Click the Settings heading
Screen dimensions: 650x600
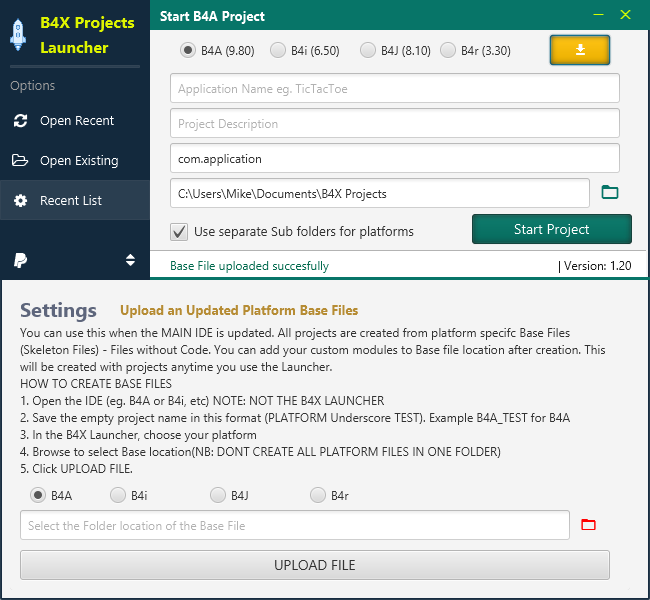pyautogui.click(x=58, y=310)
